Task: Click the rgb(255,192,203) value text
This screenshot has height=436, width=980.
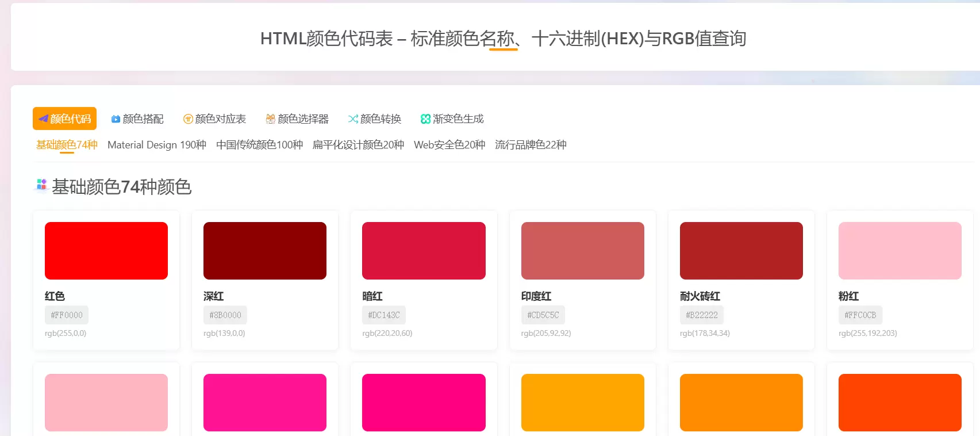Action: tap(868, 333)
